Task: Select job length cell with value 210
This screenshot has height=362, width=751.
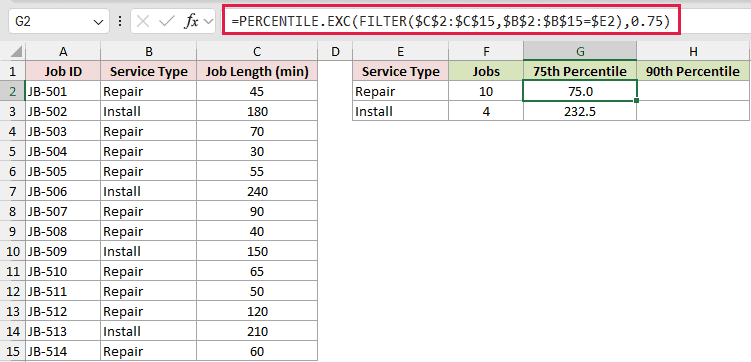Action: 257,331
